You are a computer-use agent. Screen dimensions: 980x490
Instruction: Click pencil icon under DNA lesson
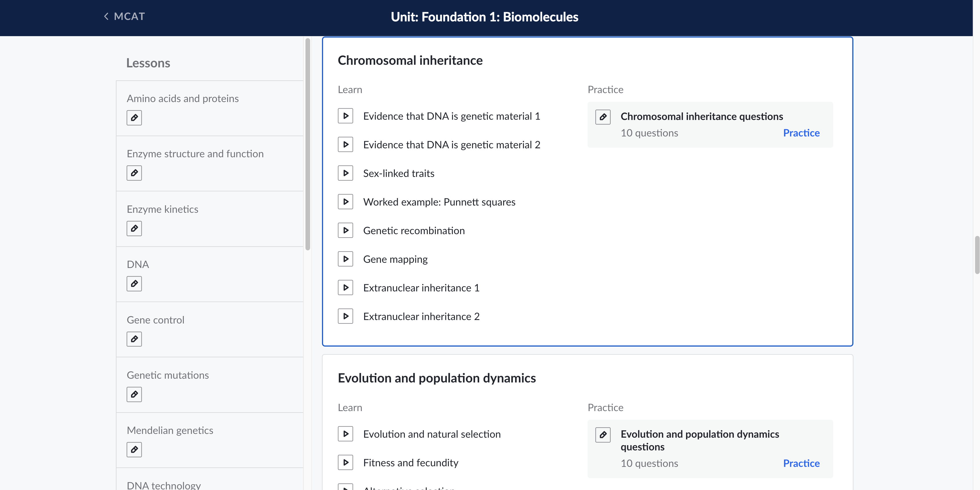click(134, 284)
